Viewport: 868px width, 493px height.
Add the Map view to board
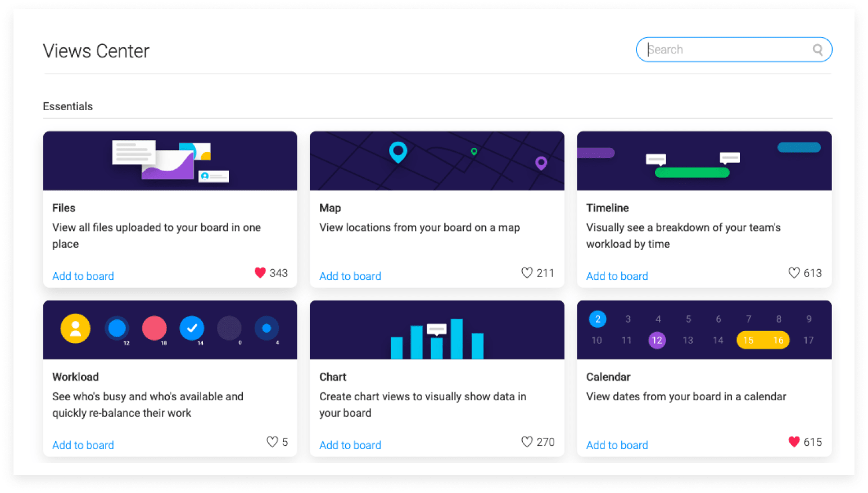click(350, 276)
